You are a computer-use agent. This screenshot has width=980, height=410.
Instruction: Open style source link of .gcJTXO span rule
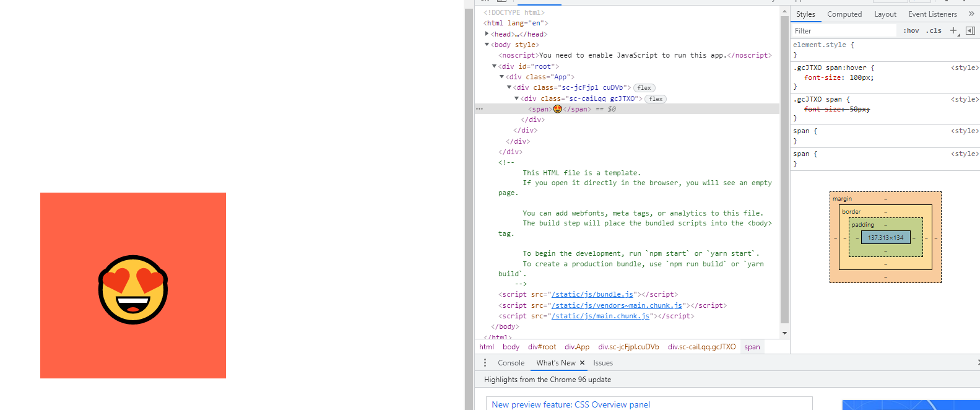965,99
